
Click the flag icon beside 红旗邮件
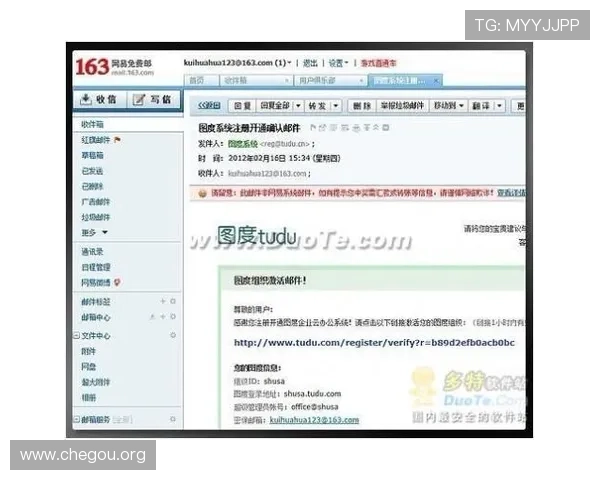pos(117,140)
